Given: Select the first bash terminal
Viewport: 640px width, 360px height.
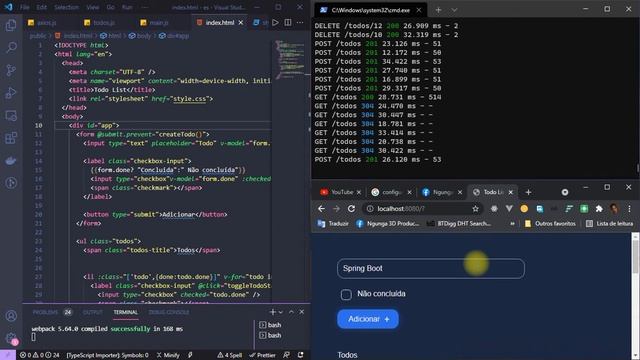Looking at the screenshot, I should (x=270, y=325).
